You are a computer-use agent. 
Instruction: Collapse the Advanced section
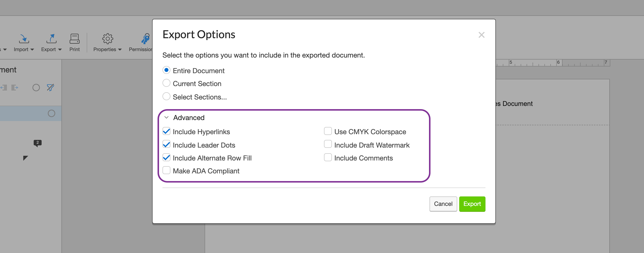[x=167, y=117]
